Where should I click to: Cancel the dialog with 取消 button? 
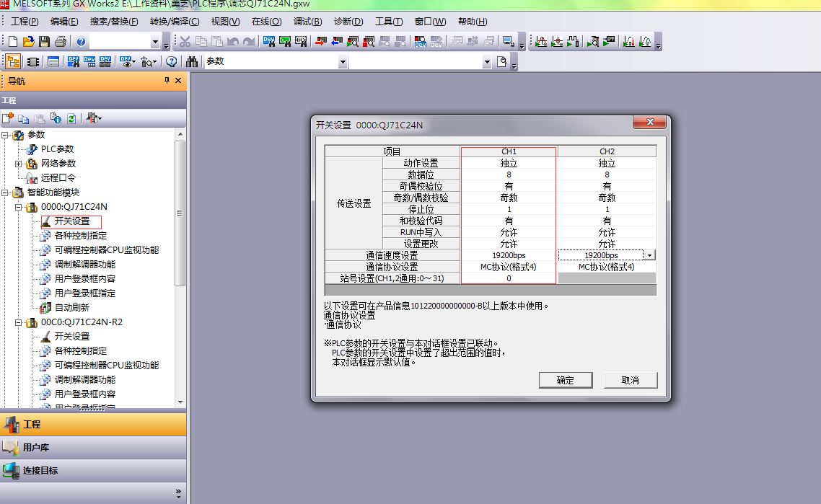click(x=631, y=381)
